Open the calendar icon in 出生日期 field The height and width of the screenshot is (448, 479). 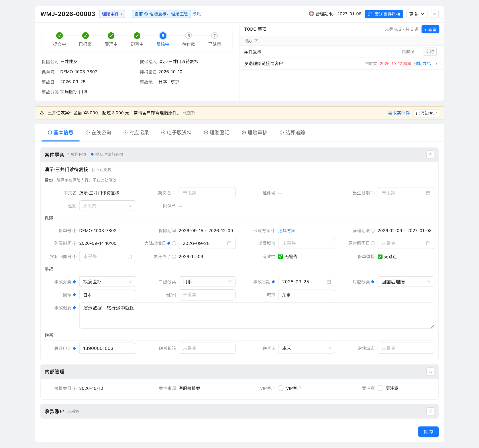[428, 193]
